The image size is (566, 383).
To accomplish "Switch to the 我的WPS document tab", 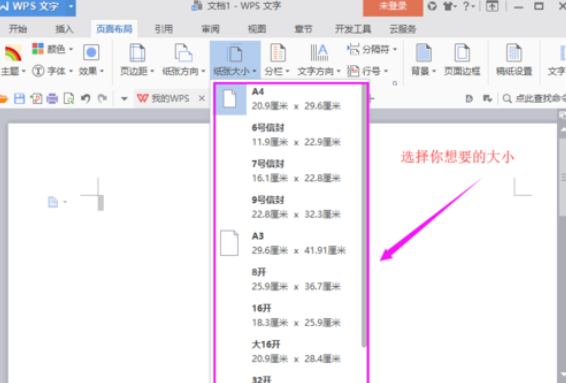I will (164, 98).
